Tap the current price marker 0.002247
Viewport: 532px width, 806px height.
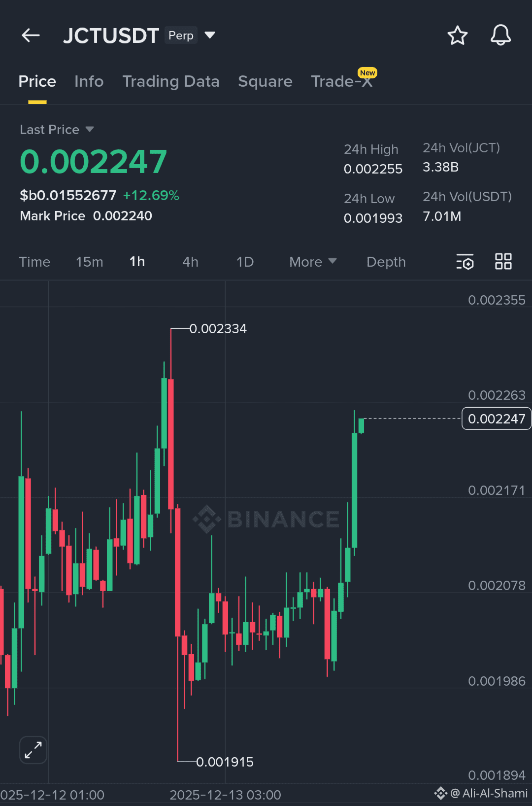pyautogui.click(x=496, y=419)
